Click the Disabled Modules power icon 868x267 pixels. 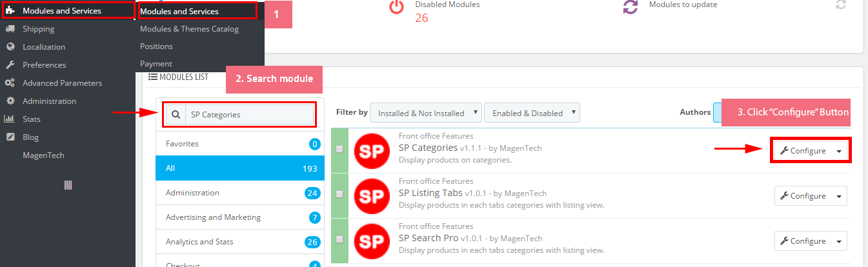(397, 7)
